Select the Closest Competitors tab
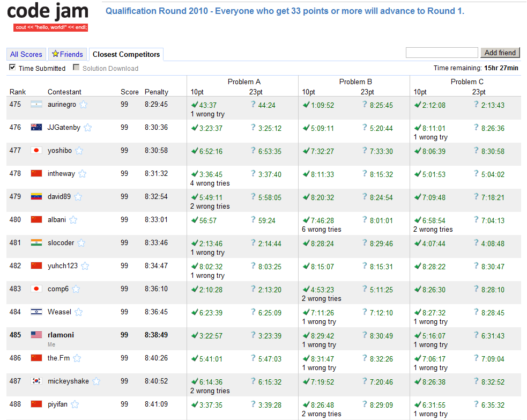527x420 pixels. [x=126, y=54]
